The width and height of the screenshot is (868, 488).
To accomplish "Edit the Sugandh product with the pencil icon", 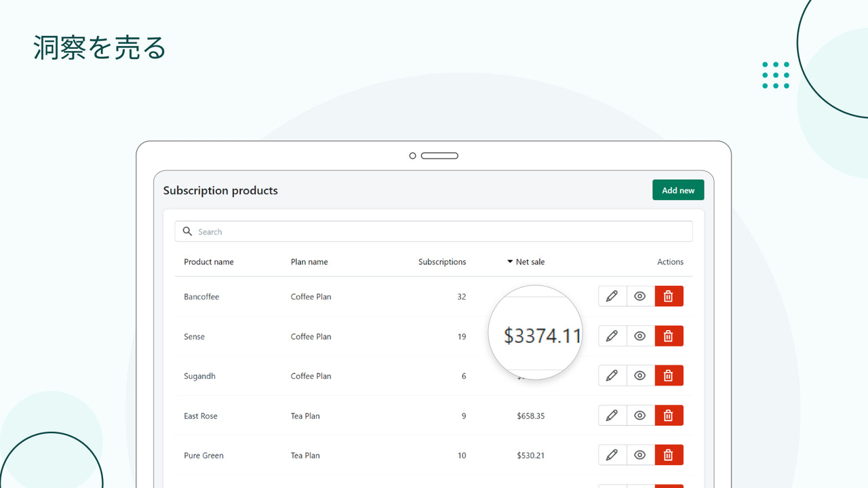I will [612, 375].
